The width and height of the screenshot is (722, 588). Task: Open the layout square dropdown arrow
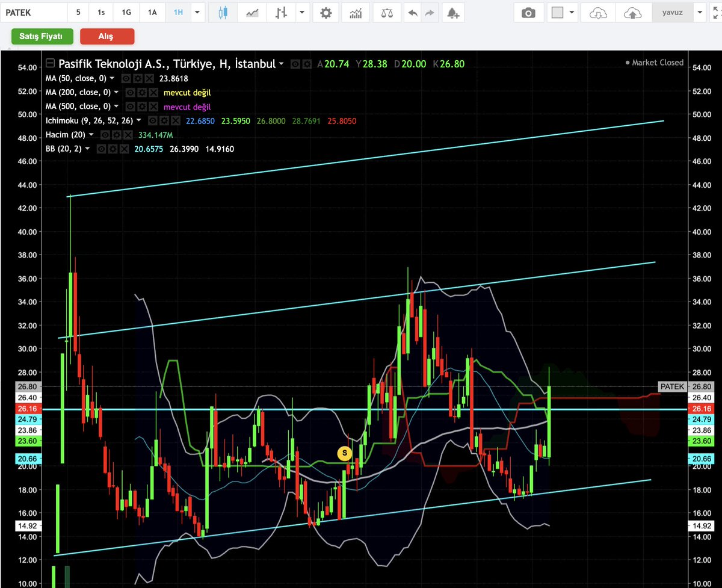point(571,13)
